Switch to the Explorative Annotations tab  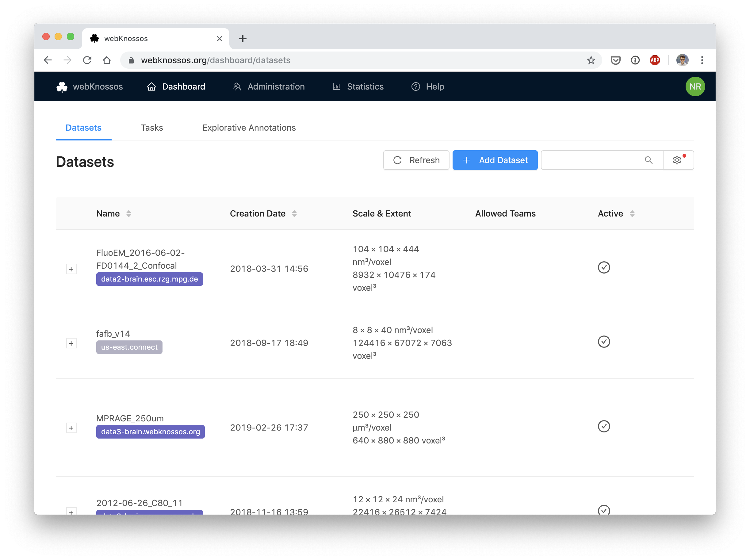249,128
